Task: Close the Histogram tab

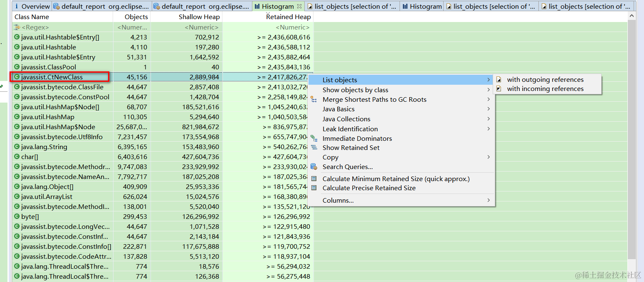Action: 299,6
